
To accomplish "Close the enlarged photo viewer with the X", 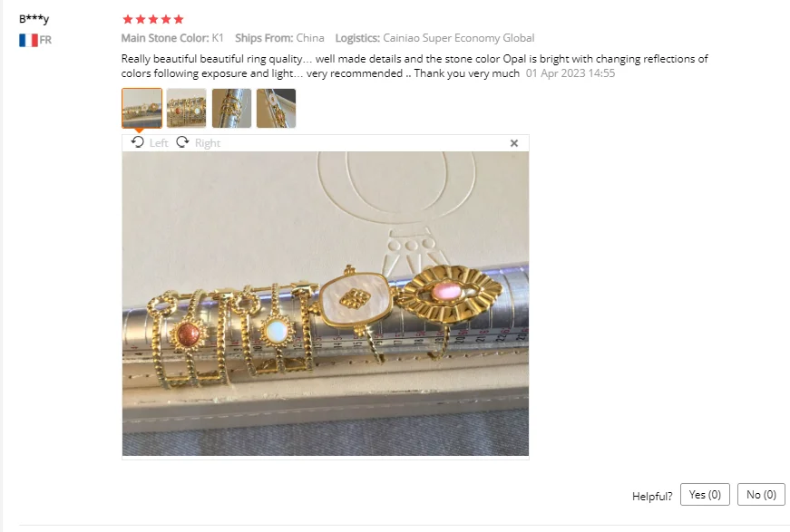I will 514,143.
